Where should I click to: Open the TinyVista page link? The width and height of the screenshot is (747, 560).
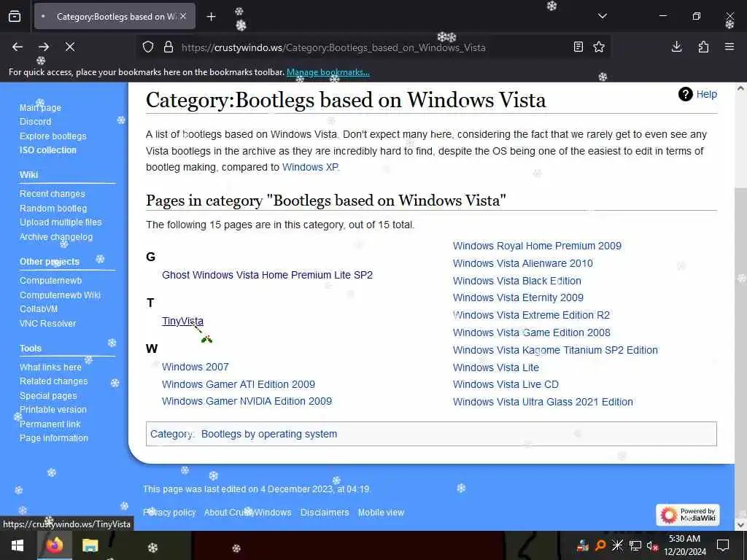tap(182, 321)
